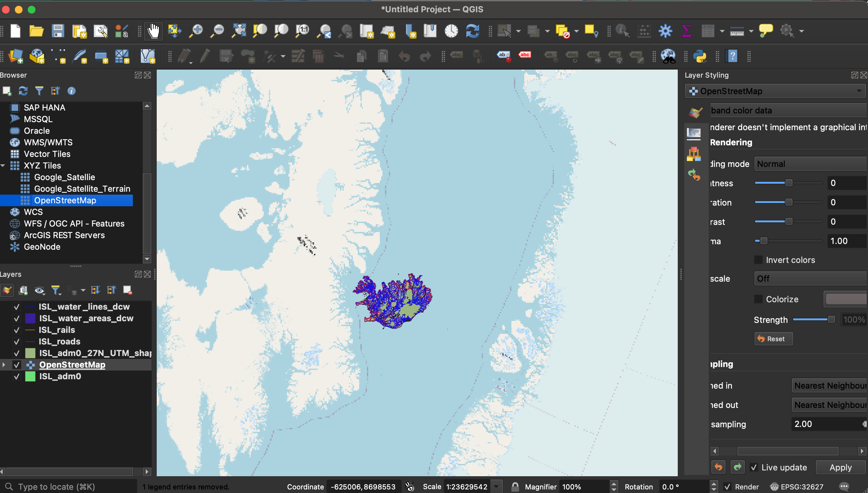Click the Zoom Out magnifier tool

tap(217, 31)
